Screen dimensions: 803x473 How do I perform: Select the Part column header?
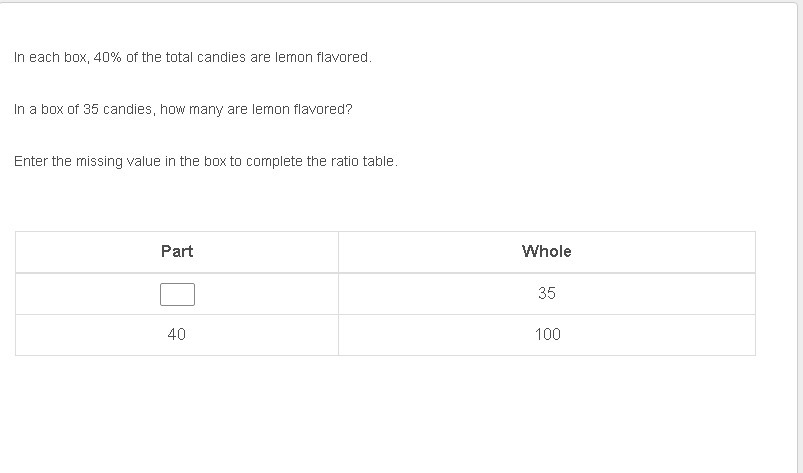click(177, 251)
